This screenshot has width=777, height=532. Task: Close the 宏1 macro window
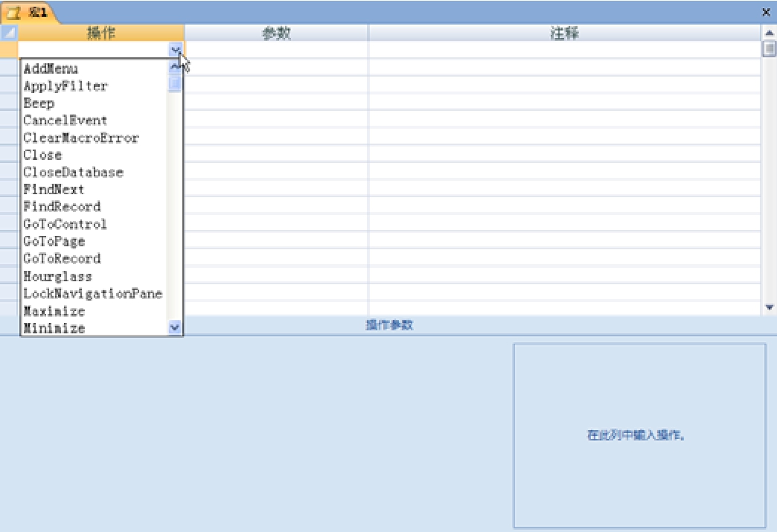click(x=766, y=12)
